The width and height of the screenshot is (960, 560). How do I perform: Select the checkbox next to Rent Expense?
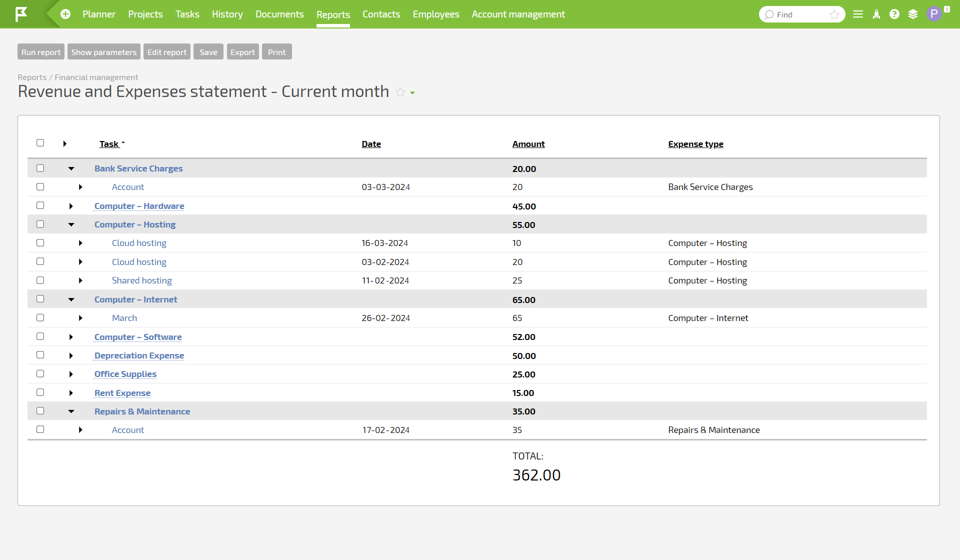point(40,392)
